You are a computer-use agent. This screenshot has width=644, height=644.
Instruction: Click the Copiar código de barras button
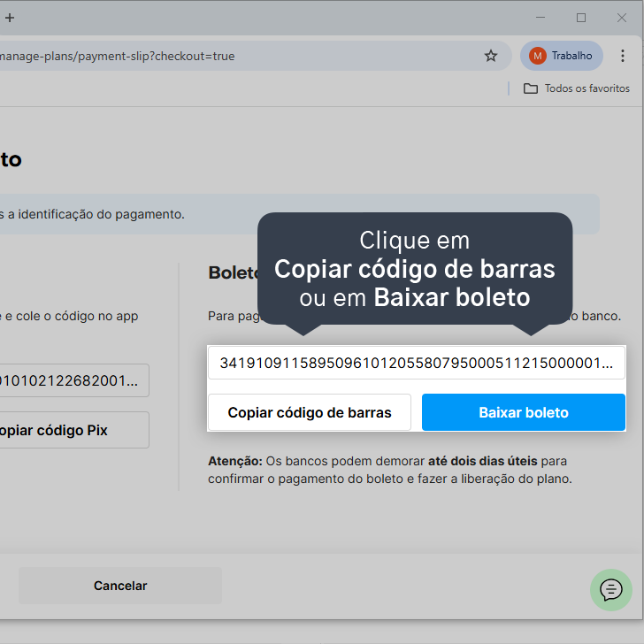(310, 412)
